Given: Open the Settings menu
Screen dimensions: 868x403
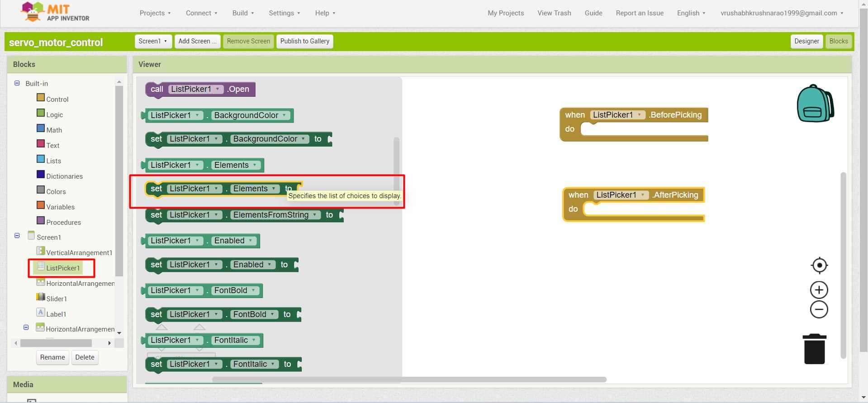Looking at the screenshot, I should [284, 13].
